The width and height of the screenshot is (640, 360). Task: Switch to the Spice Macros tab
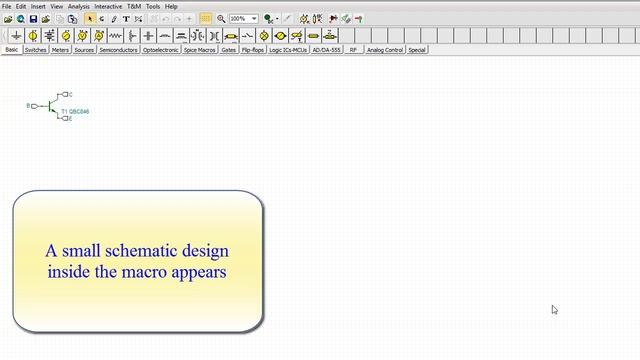point(200,50)
